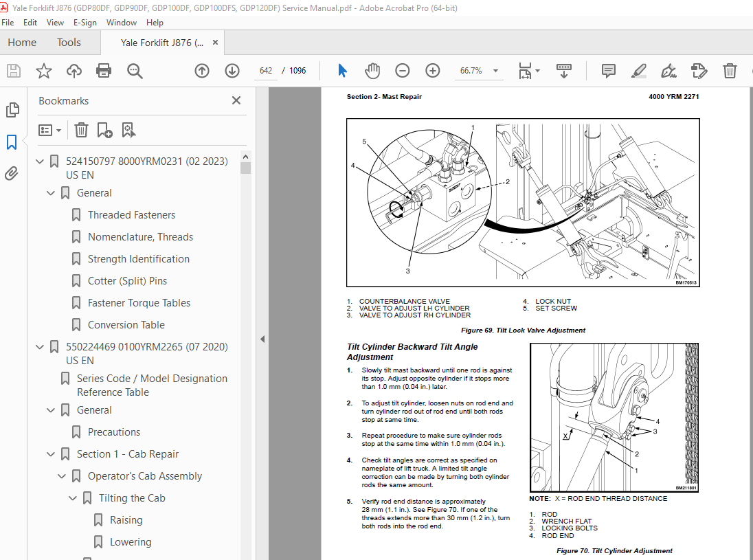The height and width of the screenshot is (560, 753).
Task: Switch to the Home tab
Action: [22, 43]
